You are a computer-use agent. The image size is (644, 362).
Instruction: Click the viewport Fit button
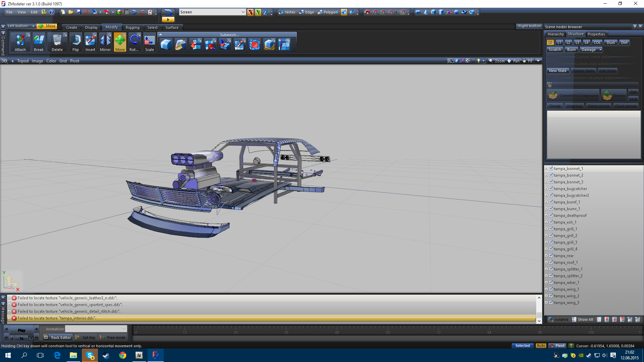[528, 61]
